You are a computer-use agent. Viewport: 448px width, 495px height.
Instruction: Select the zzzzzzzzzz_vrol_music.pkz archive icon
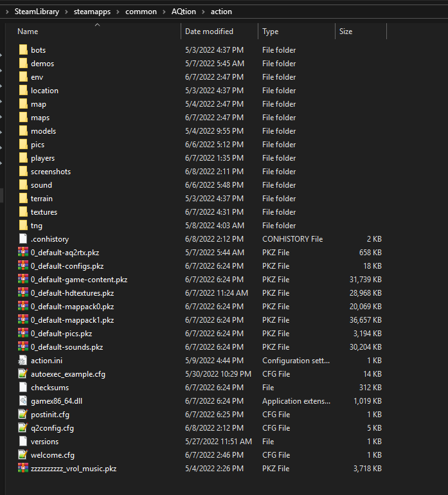point(23,469)
